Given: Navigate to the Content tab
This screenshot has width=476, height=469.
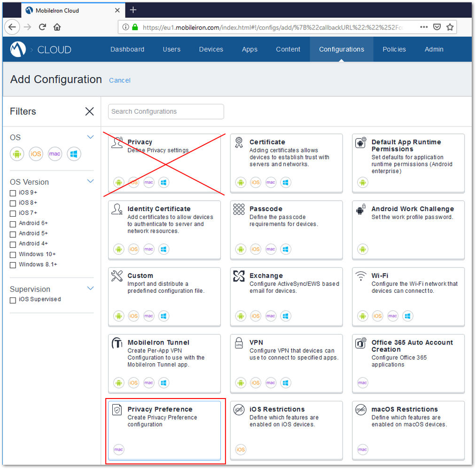Looking at the screenshot, I should (288, 49).
